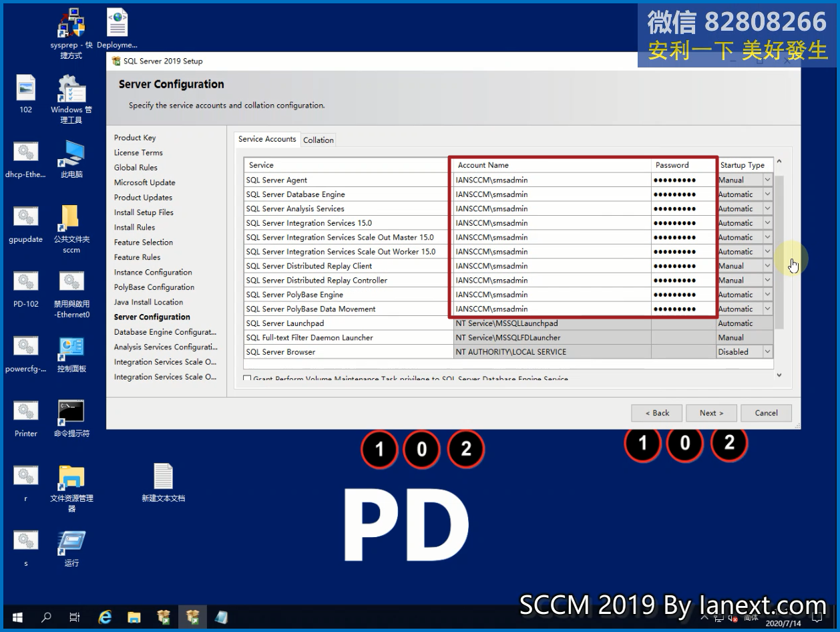Open the notification center icon
The height and width of the screenshot is (632, 840).
(x=817, y=617)
